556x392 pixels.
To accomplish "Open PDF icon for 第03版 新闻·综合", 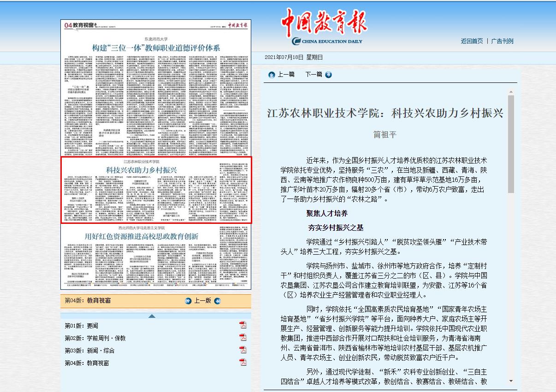I will pos(243,350).
